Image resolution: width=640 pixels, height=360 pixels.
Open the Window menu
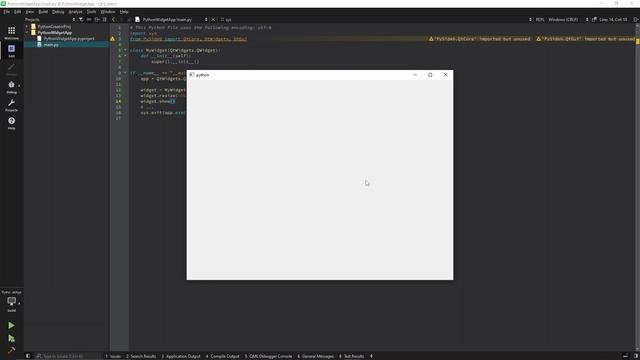108,12
